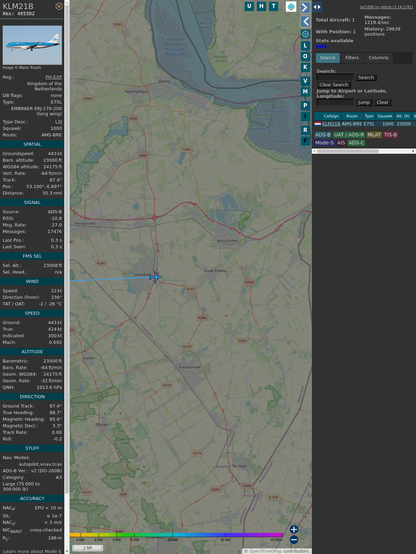Click the AIS legend label
The image size is (416, 554).
pyautogui.click(x=341, y=143)
